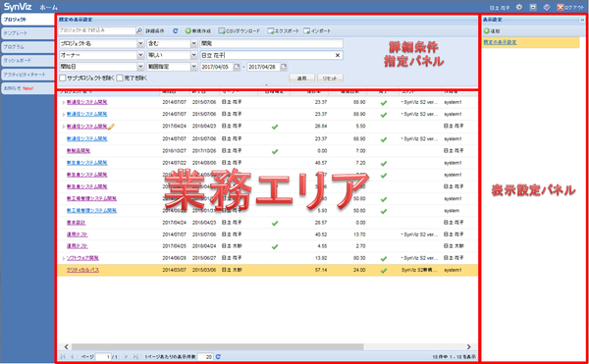The height and width of the screenshot is (364, 589).
Task: Click the green 追加 plus icon
Action: coord(487,31)
